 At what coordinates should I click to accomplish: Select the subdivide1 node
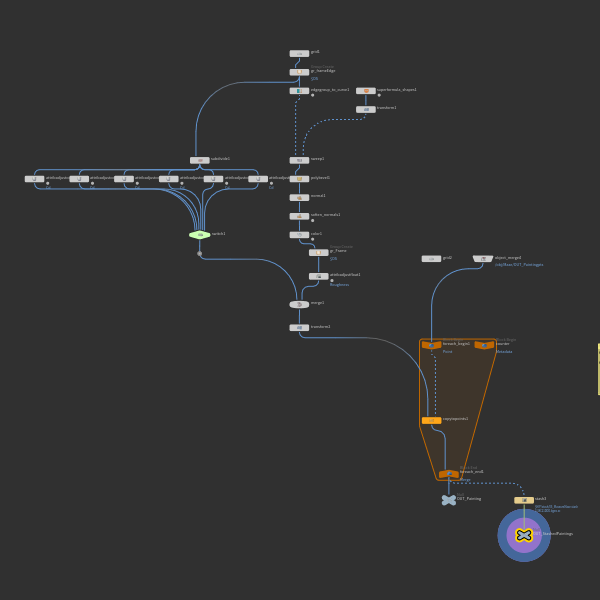coord(200,160)
